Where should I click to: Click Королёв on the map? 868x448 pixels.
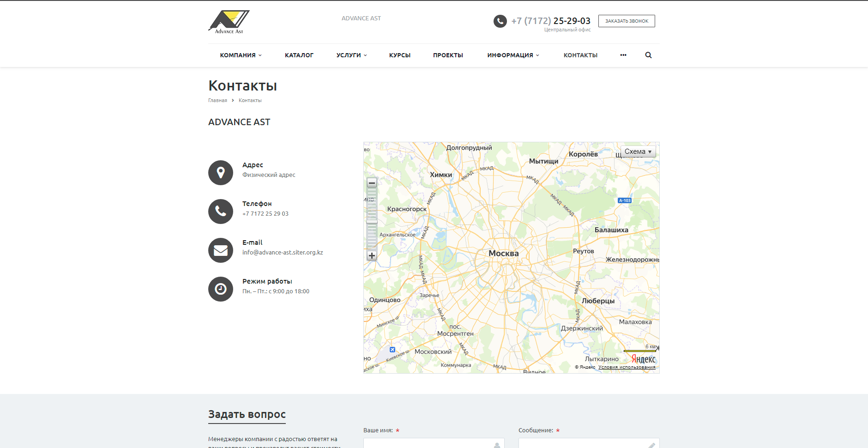(583, 154)
